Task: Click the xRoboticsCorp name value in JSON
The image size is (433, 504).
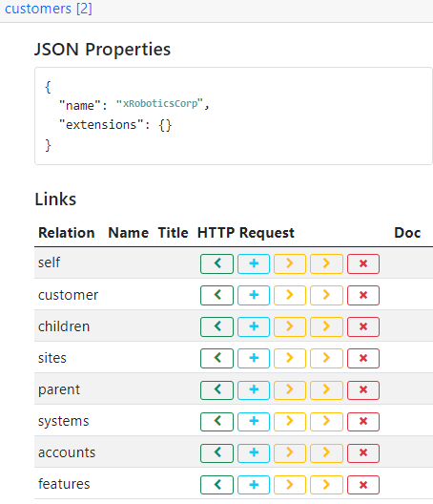Action: (159, 103)
